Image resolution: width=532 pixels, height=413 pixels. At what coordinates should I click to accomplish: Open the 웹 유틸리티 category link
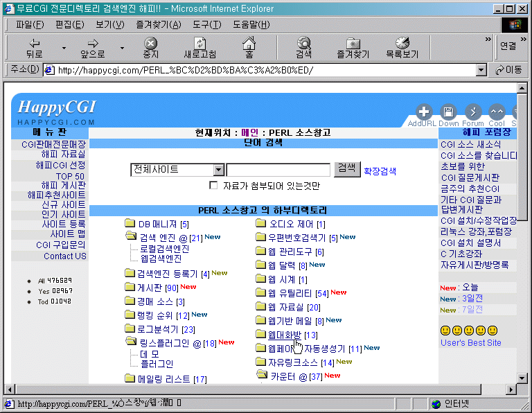[x=290, y=293]
